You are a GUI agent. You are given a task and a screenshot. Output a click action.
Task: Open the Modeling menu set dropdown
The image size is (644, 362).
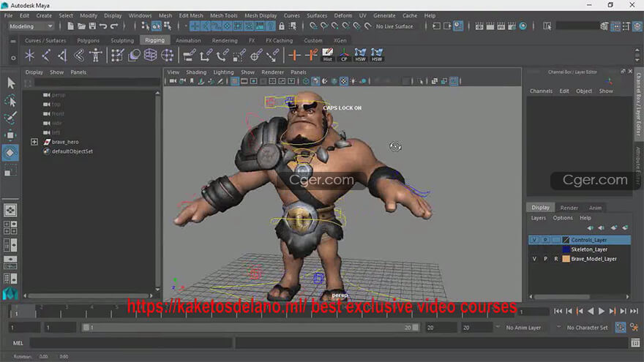coord(31,26)
